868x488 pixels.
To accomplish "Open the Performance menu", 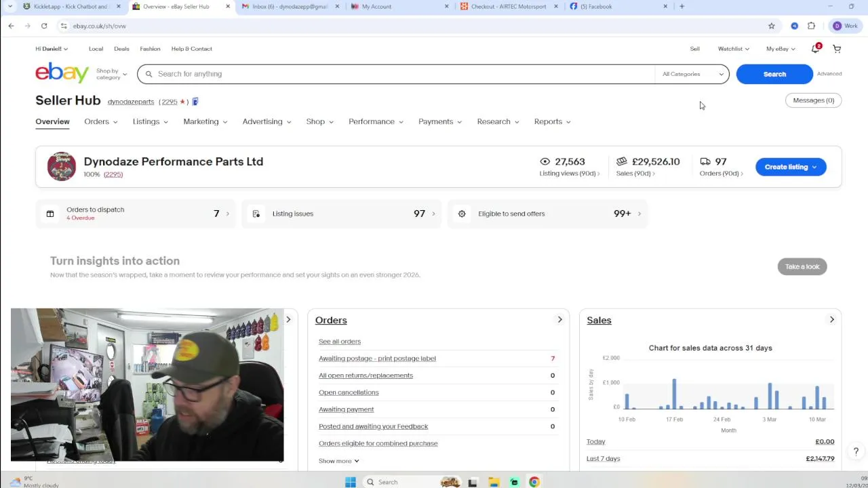I will coord(376,121).
